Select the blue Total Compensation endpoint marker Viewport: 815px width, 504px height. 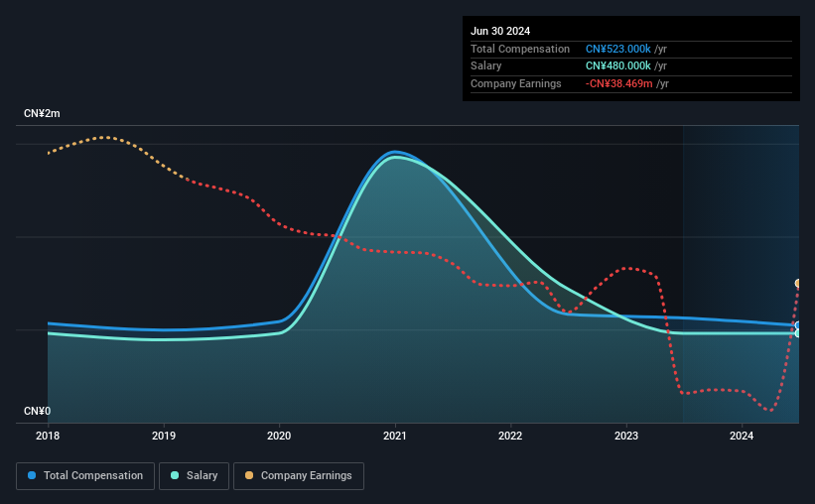click(x=798, y=325)
